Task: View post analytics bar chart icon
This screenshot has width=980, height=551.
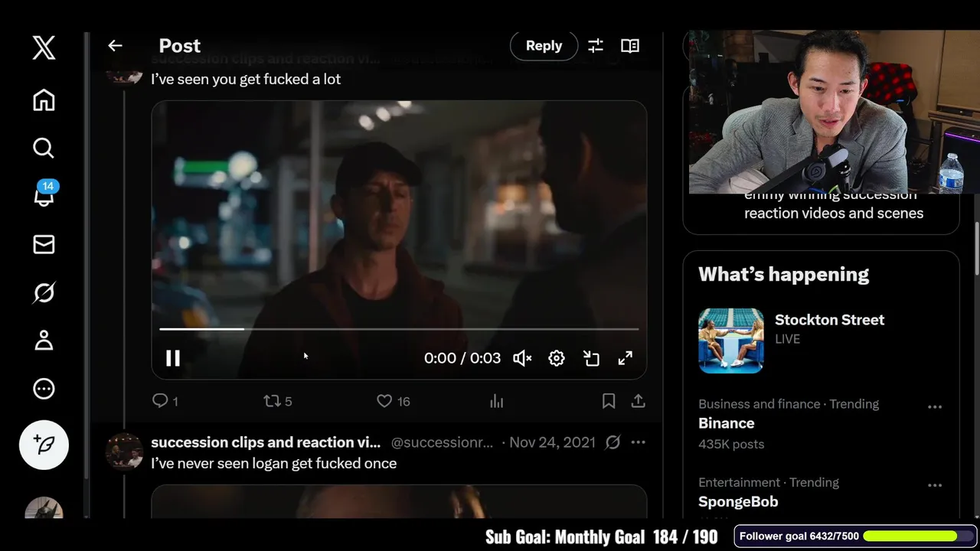Action: [x=497, y=401]
